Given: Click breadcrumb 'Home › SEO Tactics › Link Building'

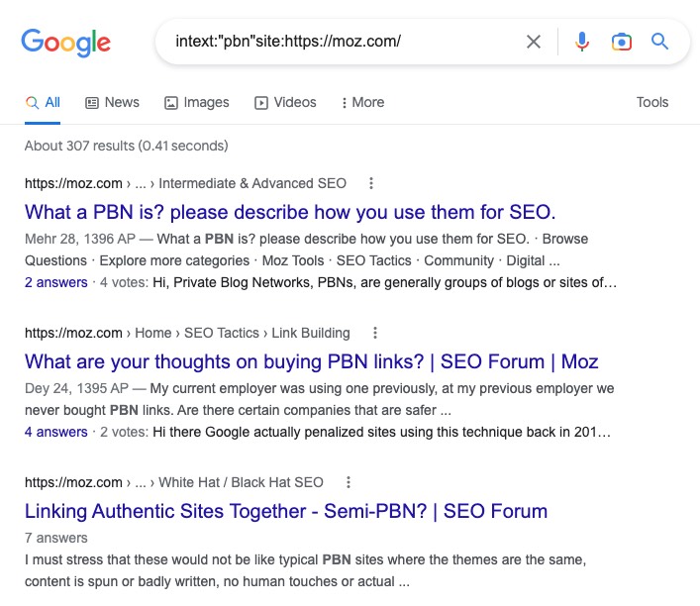Looking at the screenshot, I should [x=243, y=333].
